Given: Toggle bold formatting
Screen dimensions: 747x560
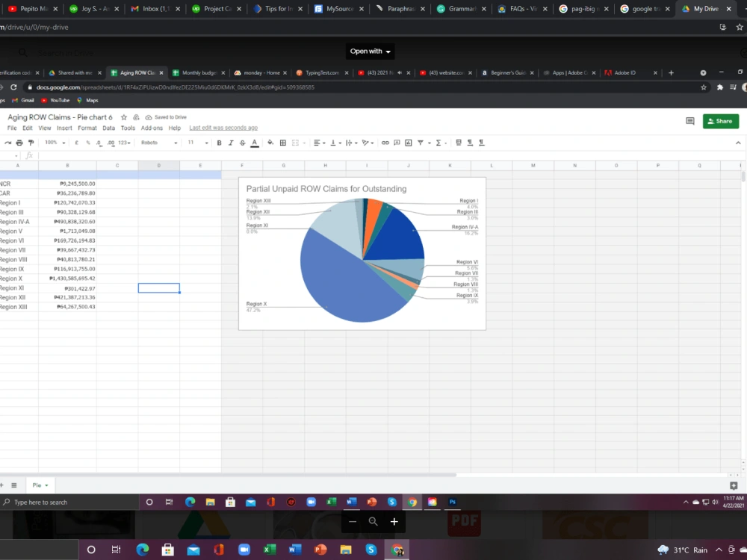Looking at the screenshot, I should pyautogui.click(x=219, y=143).
